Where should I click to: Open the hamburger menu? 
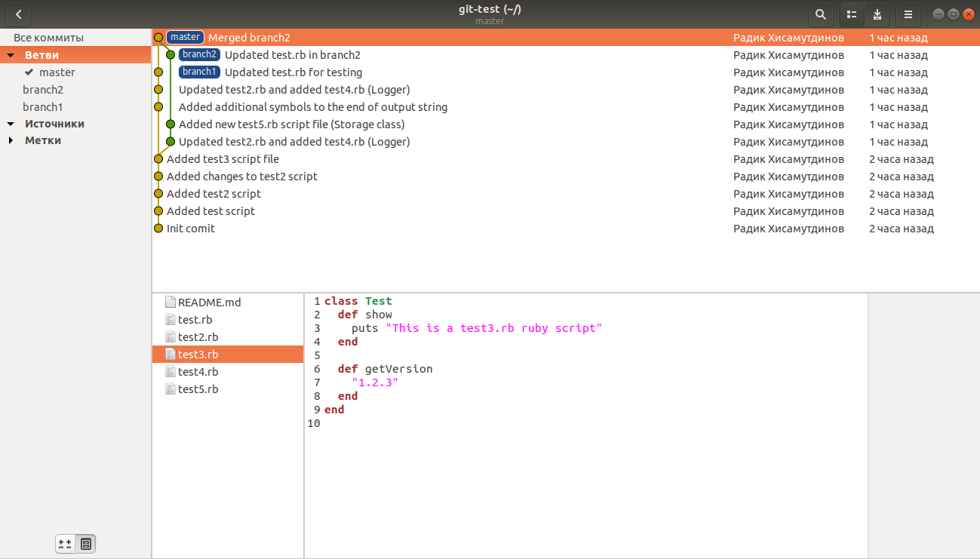908,14
